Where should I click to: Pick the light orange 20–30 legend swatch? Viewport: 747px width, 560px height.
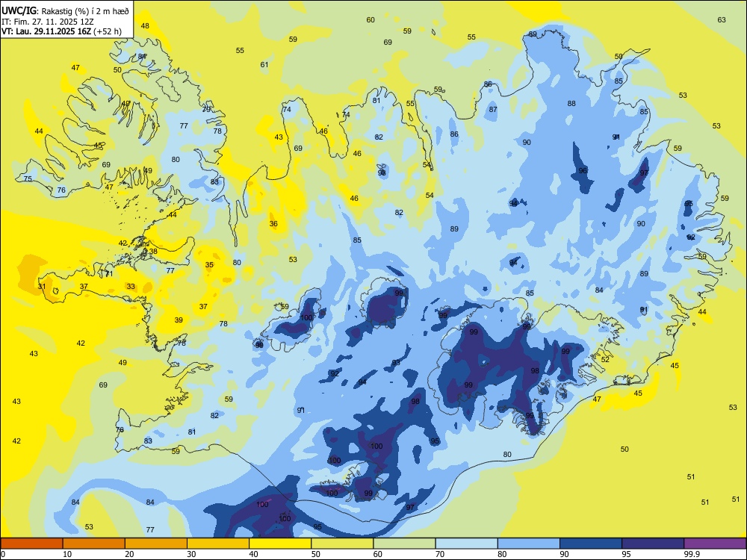point(156,544)
